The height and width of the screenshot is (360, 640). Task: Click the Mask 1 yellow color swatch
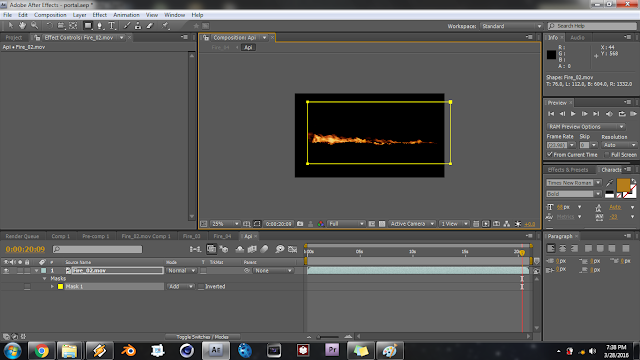click(60, 287)
